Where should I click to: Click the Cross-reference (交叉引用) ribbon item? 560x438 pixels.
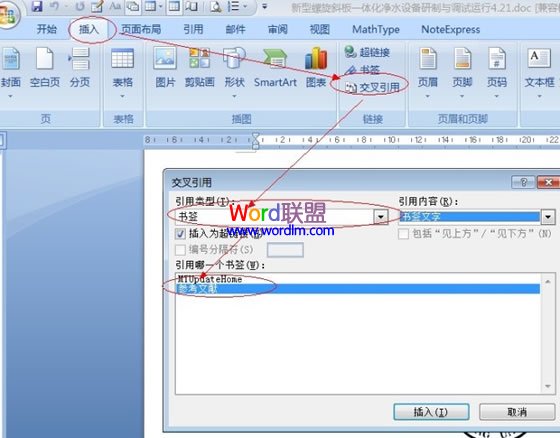coord(372,87)
